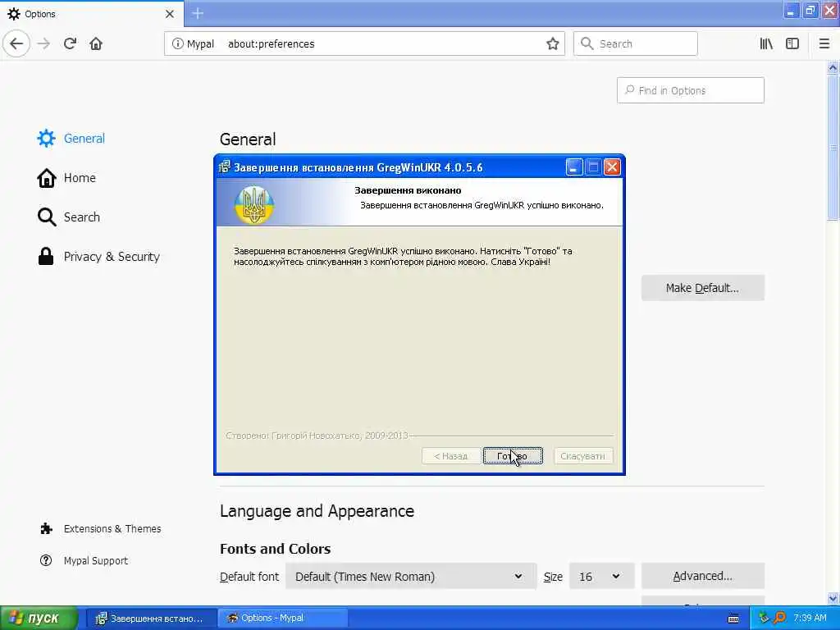840x630 pixels.
Task: Click the address bar showing about:preferences
Action: tap(364, 43)
